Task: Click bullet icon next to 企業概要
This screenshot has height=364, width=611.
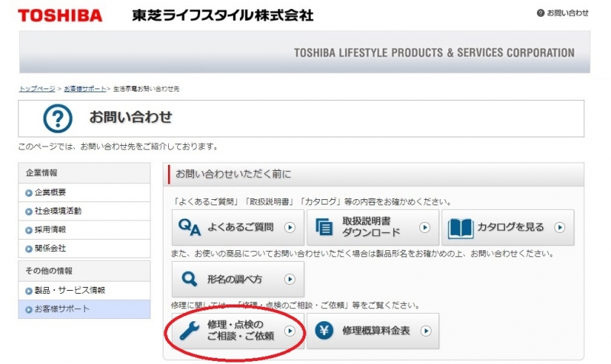Action: coord(28,193)
